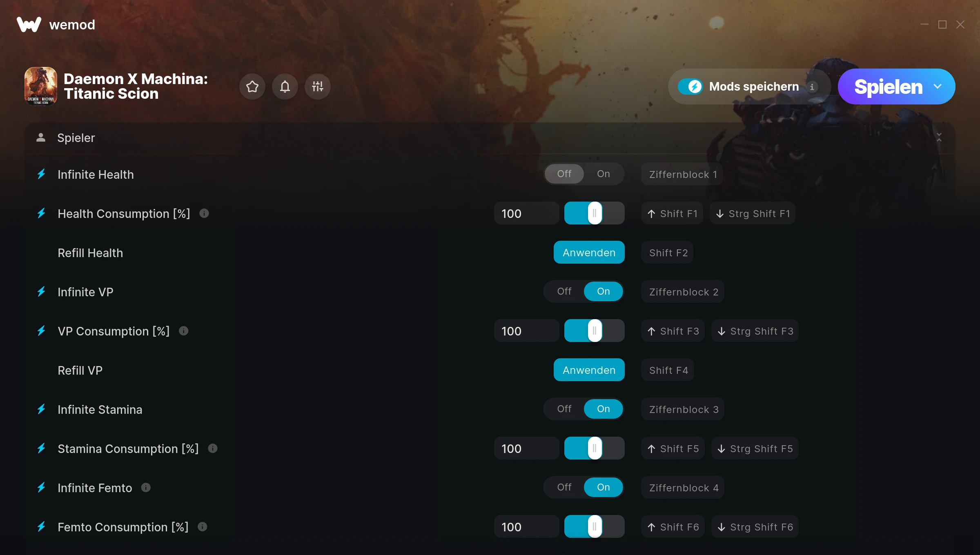
Task: Expand the Spielen button dropdown arrow
Action: point(938,87)
